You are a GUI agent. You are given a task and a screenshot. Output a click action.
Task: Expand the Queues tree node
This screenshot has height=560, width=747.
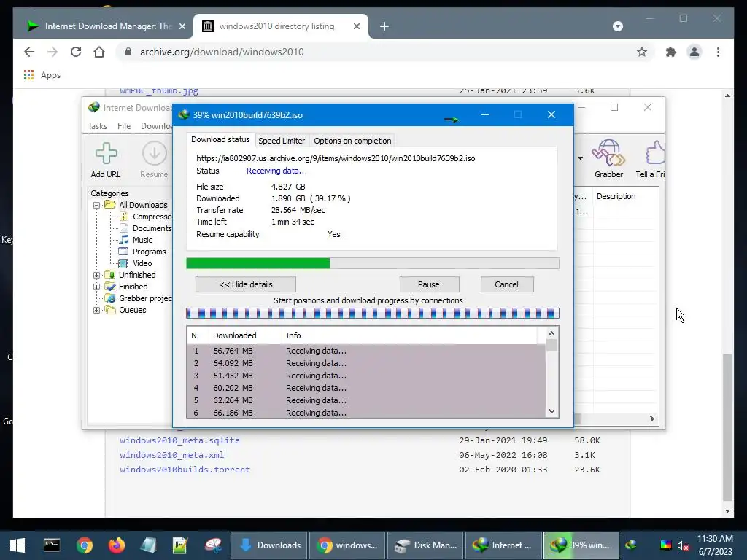pos(97,310)
